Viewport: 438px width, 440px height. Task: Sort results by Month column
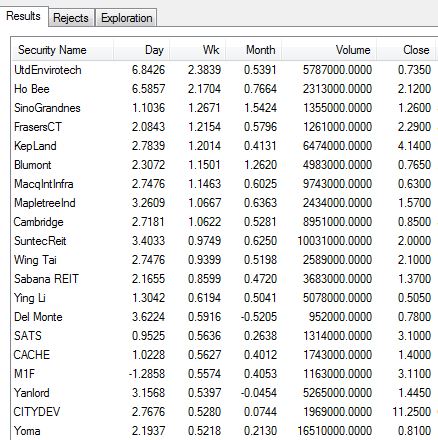[x=254, y=50]
